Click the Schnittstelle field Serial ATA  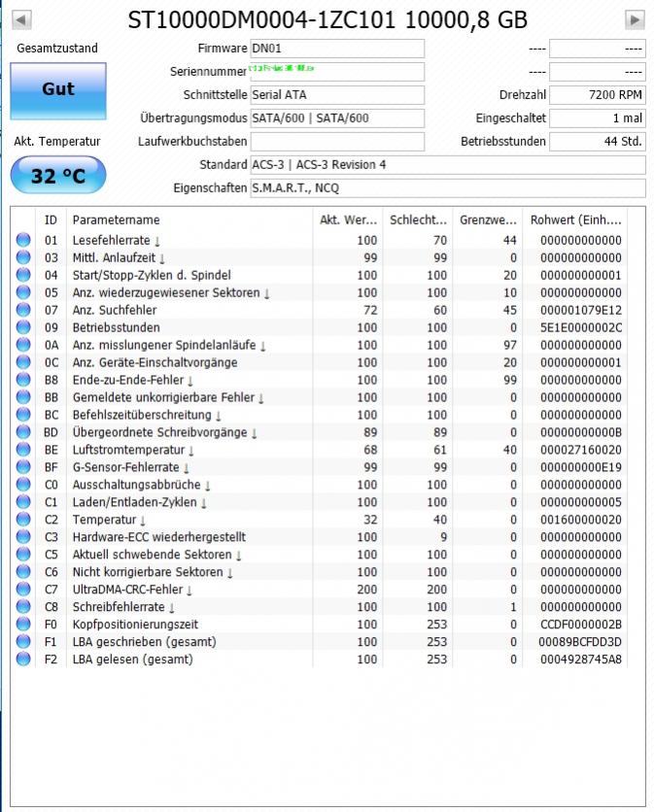tap(337, 95)
